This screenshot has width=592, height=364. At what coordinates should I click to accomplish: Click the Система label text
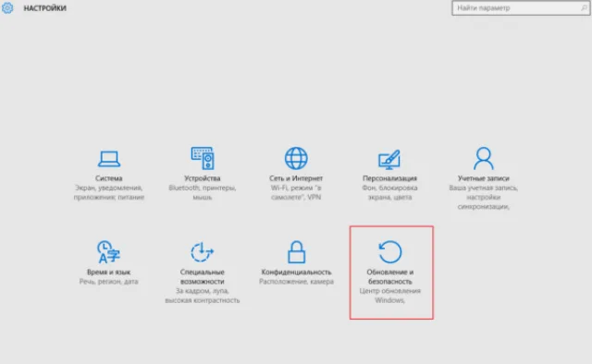(x=109, y=178)
